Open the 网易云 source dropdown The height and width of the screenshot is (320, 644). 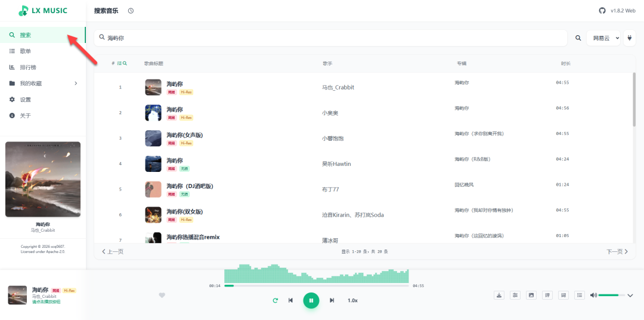click(603, 38)
